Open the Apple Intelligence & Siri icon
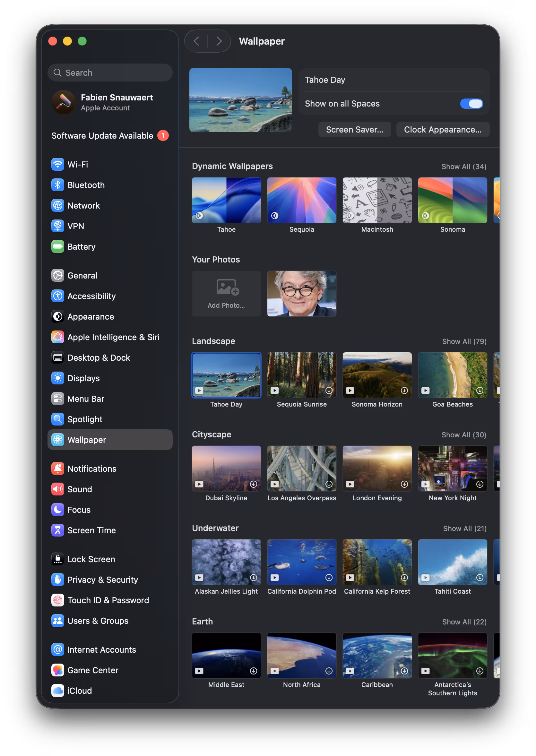This screenshot has width=536, height=756. [x=58, y=337]
